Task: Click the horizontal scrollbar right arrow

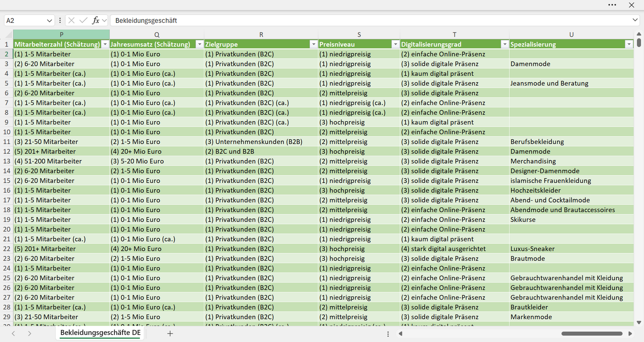Action: (630, 334)
